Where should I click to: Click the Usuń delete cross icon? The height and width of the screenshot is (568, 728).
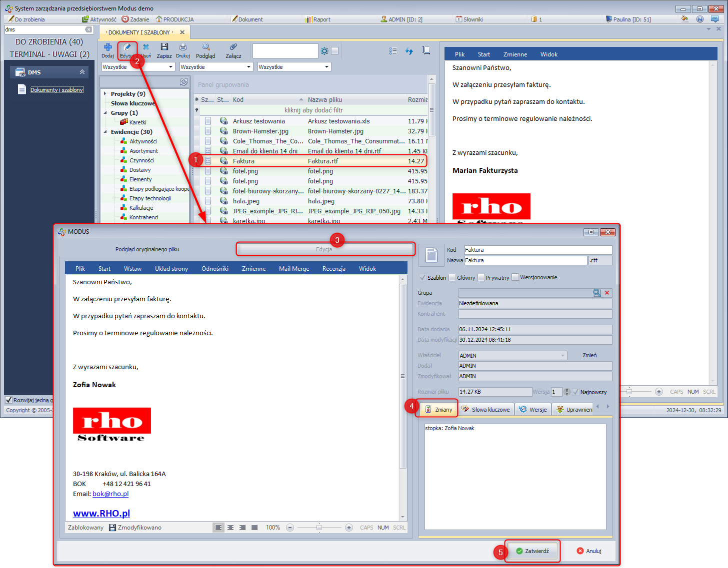[146, 47]
